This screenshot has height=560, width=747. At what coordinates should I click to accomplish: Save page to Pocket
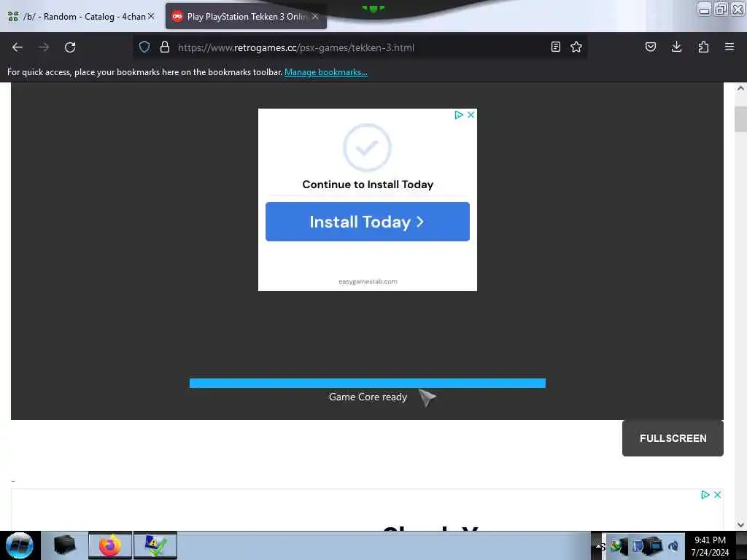pos(650,47)
